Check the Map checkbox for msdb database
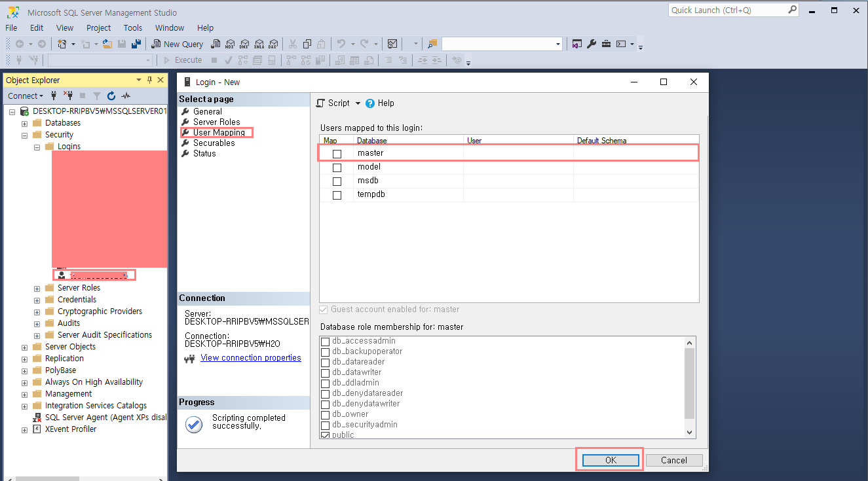Image resolution: width=868 pixels, height=481 pixels. pyautogui.click(x=337, y=181)
